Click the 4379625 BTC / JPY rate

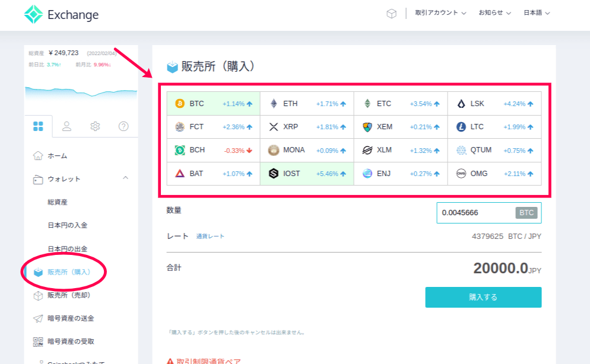coord(506,237)
